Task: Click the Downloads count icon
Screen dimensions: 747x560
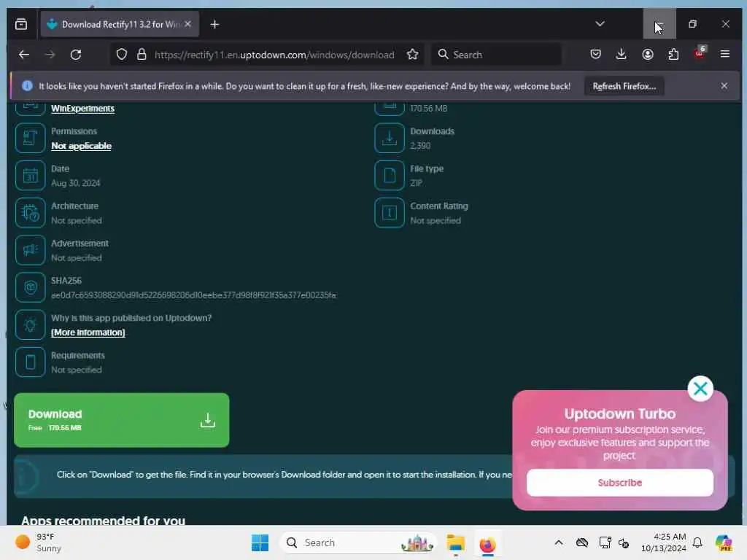Action: coord(390,138)
